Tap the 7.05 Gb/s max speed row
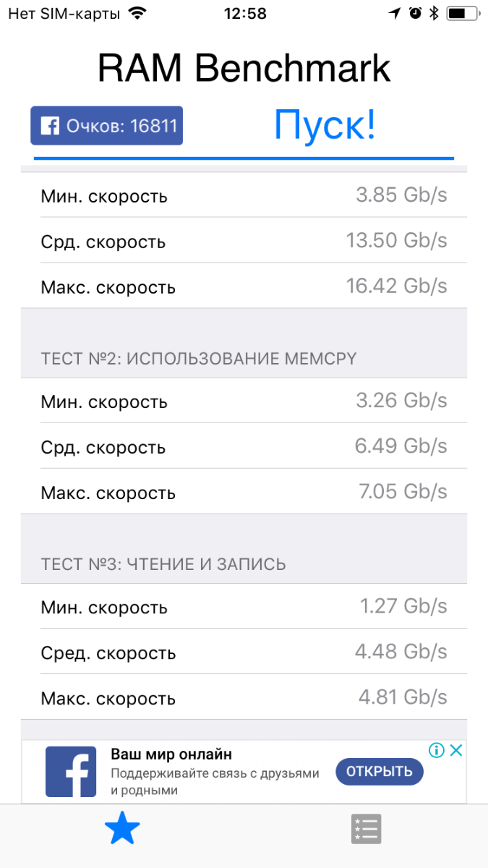 pyautogui.click(x=244, y=492)
